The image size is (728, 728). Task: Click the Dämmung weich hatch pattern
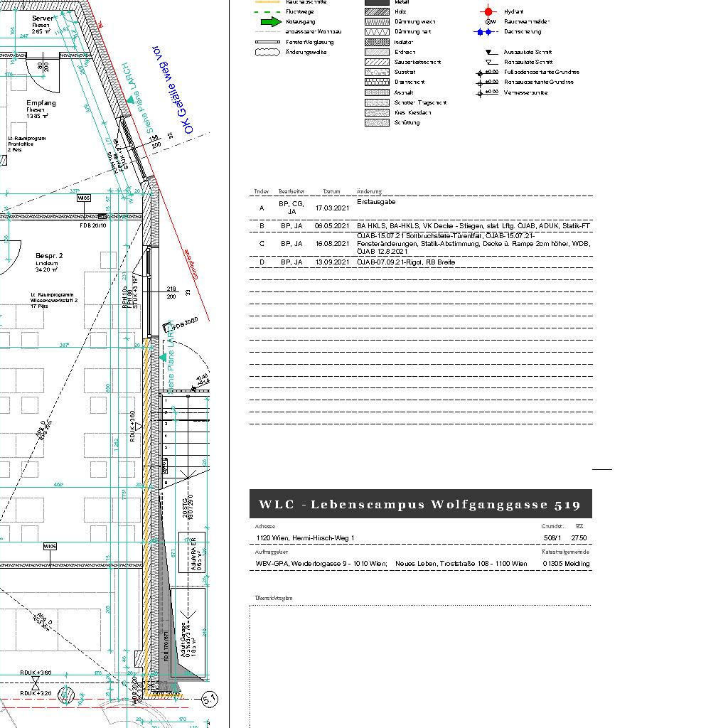(x=377, y=21)
